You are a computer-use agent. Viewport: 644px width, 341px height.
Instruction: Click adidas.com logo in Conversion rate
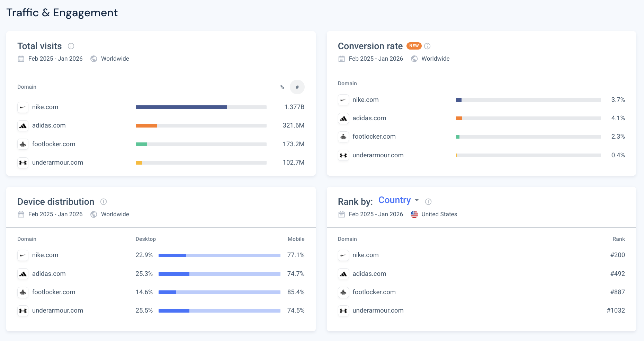(x=343, y=119)
